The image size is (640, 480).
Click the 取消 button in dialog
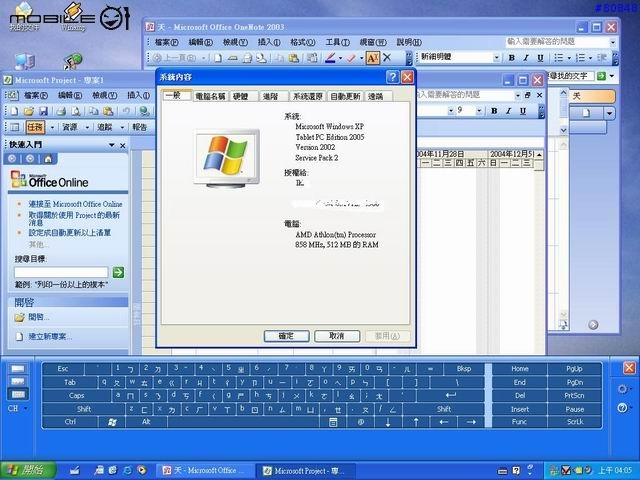337,336
